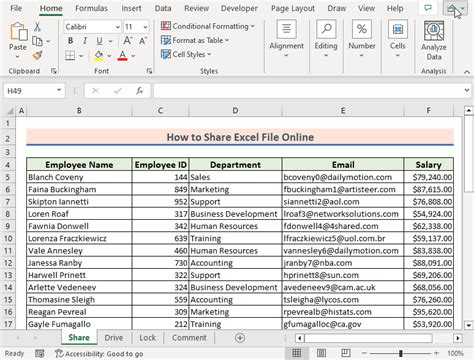Open the Share button dropdown arrow

point(463,8)
